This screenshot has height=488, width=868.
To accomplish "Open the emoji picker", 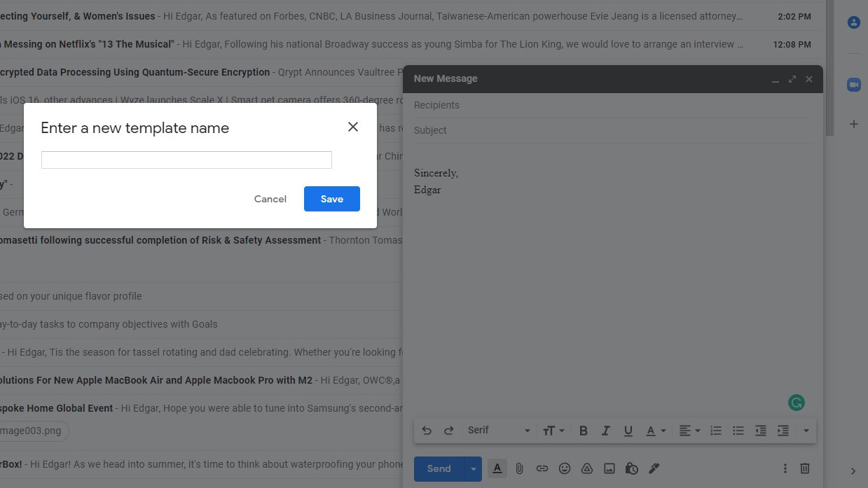I will [x=564, y=468].
